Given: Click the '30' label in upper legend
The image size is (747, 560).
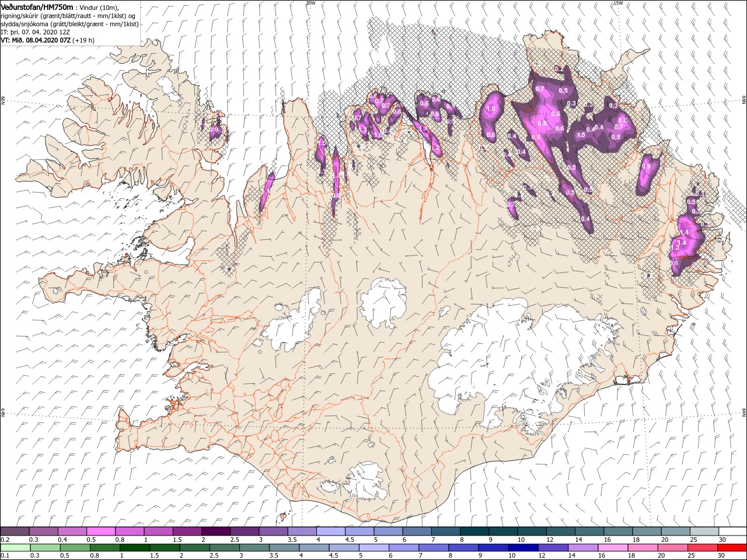Looking at the screenshot, I should [x=722, y=540].
